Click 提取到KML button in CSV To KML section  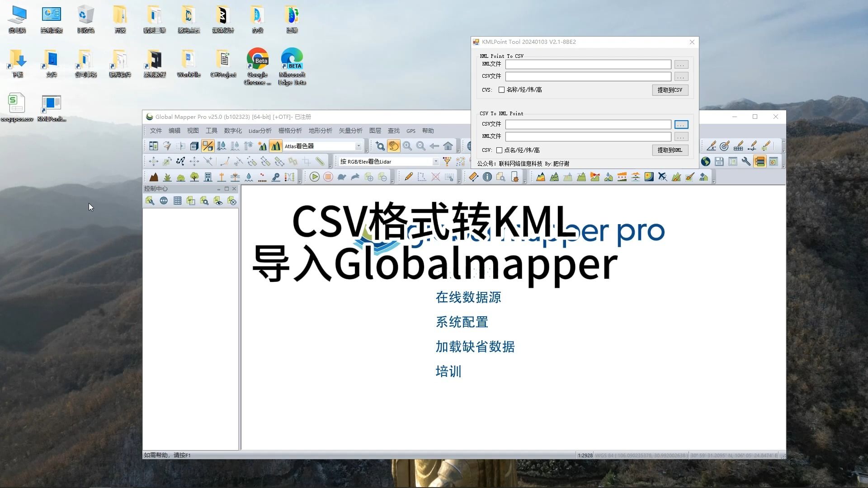(670, 150)
